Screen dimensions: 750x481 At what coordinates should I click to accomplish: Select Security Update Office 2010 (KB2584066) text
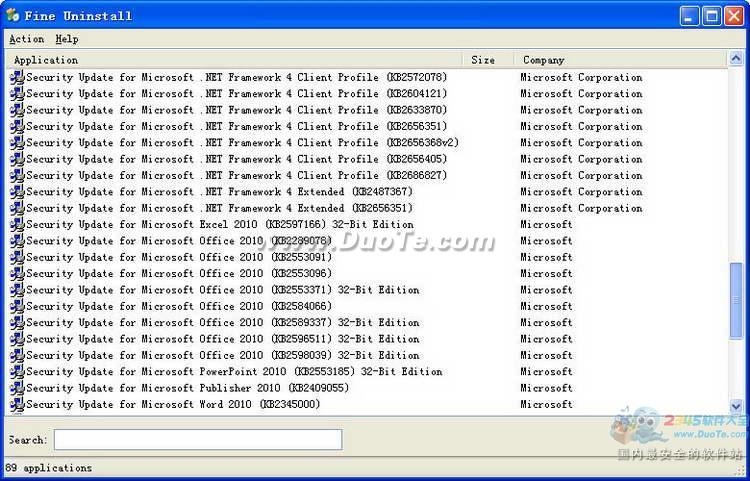[179, 306]
